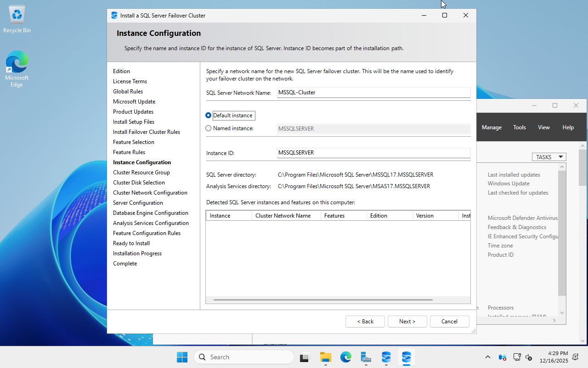Open the Tools menu in Server Manager

519,127
